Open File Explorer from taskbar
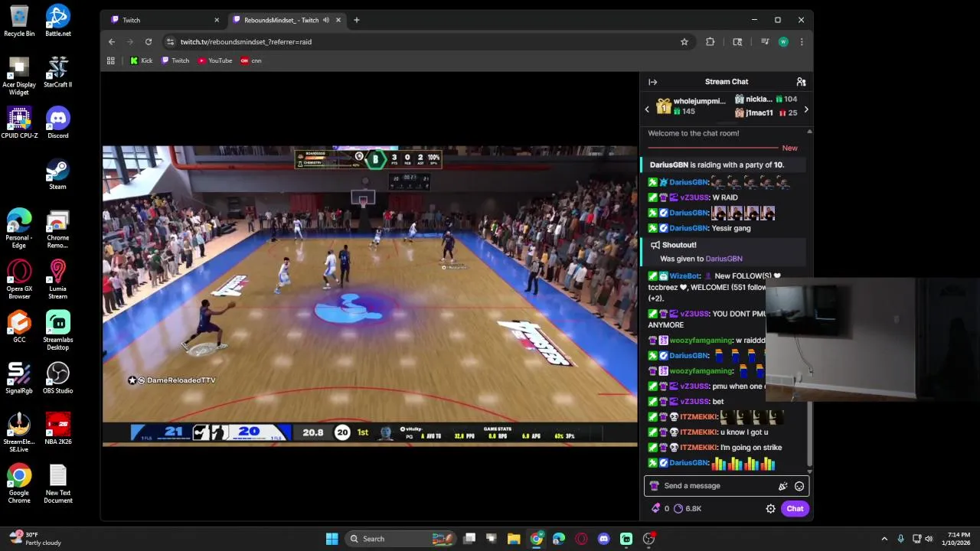Image resolution: width=980 pixels, height=551 pixels. point(514,539)
